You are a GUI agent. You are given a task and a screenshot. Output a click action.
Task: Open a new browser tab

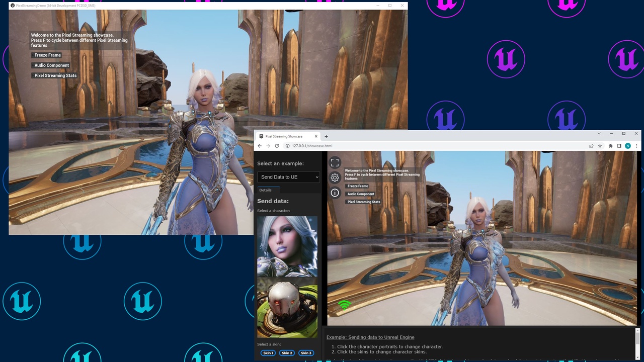coord(326,136)
